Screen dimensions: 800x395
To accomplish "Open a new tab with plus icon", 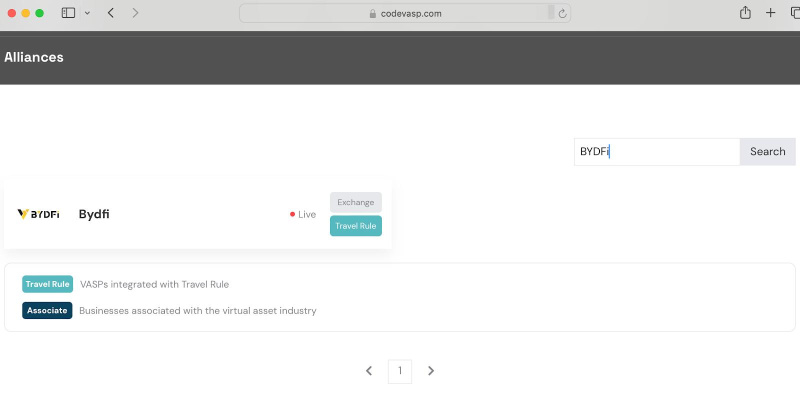I will (770, 13).
